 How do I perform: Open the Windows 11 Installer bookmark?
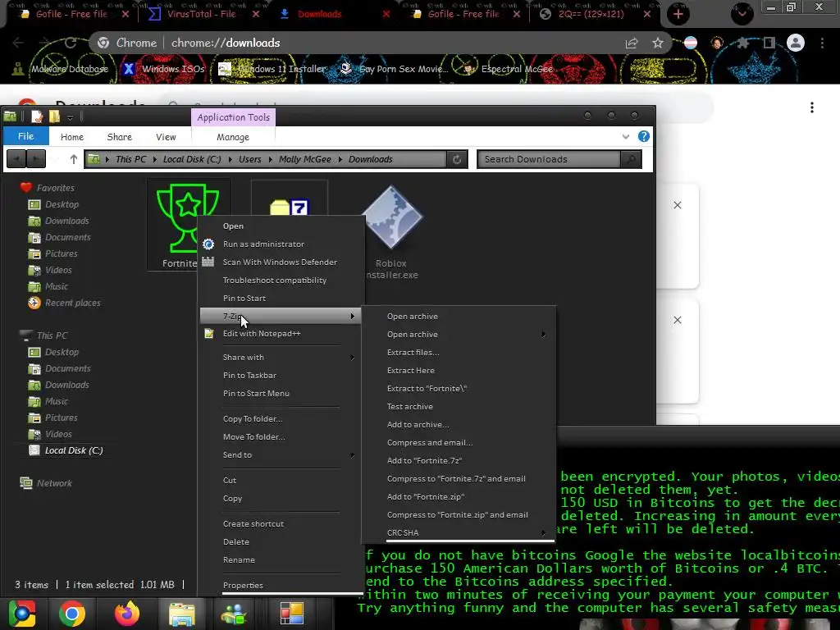point(272,69)
